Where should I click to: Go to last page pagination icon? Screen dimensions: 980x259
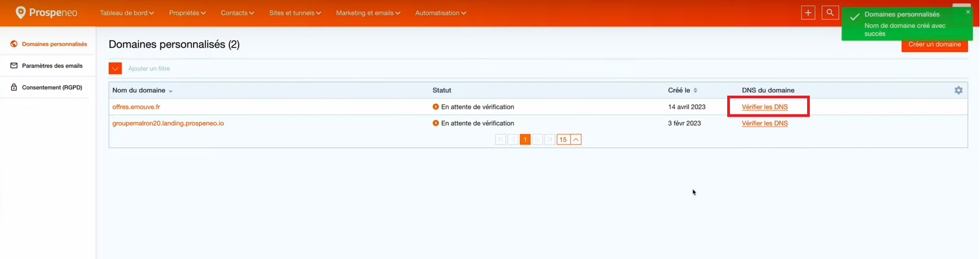pyautogui.click(x=550, y=139)
